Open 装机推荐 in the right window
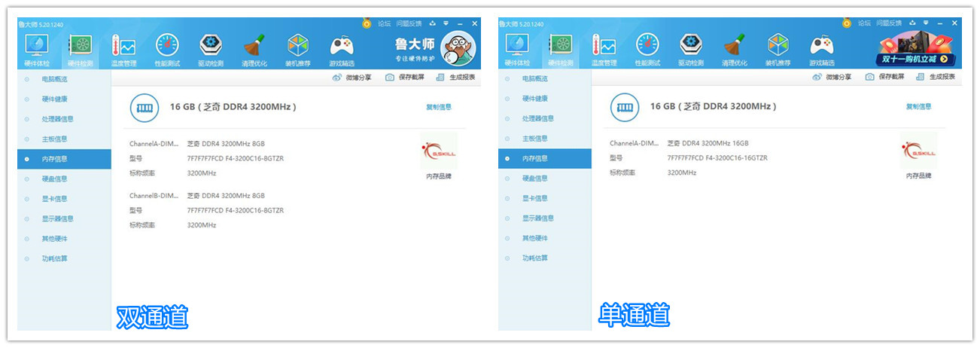 (778, 50)
